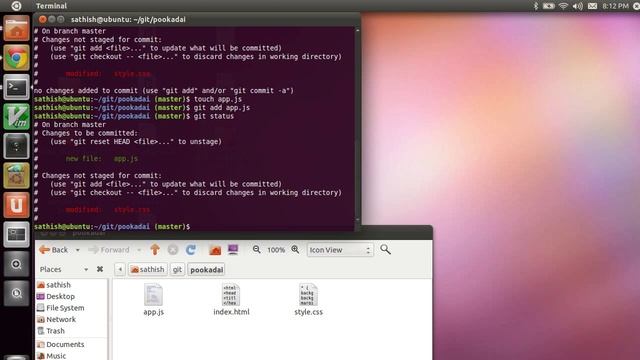Click the "git add app.js" command text

(x=222, y=108)
